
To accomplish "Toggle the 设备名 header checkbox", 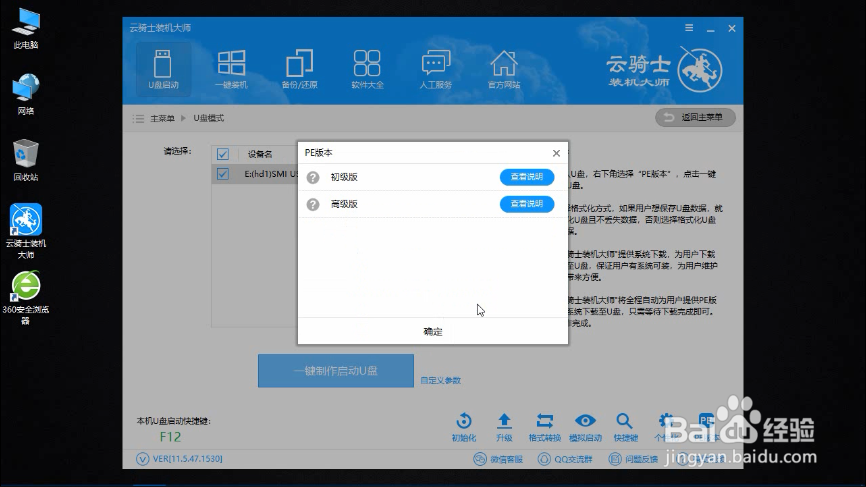I will pyautogui.click(x=223, y=154).
